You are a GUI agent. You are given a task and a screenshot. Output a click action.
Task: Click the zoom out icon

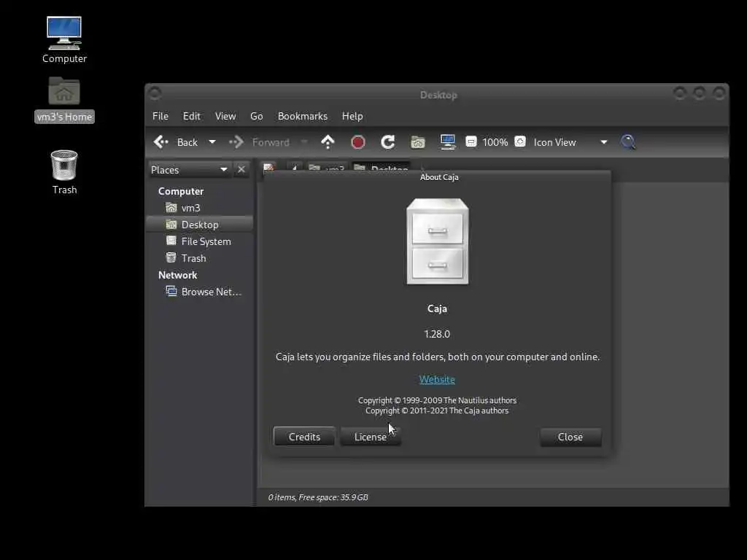coord(471,142)
